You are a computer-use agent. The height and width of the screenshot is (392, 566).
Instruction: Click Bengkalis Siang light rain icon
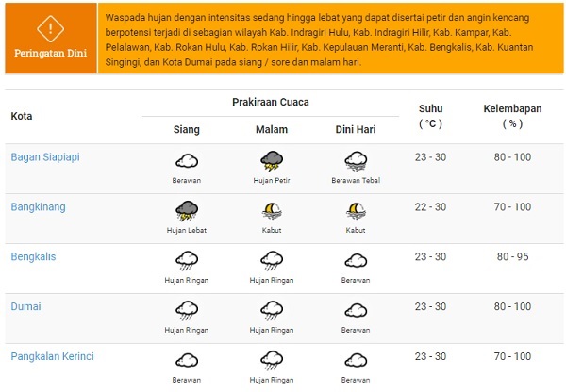tap(187, 261)
